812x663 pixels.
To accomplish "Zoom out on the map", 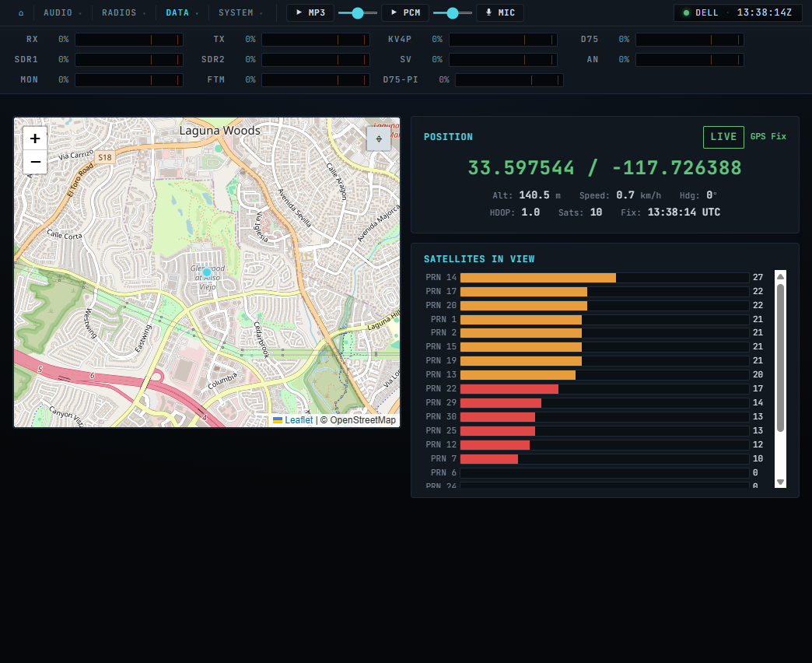I will point(35,162).
